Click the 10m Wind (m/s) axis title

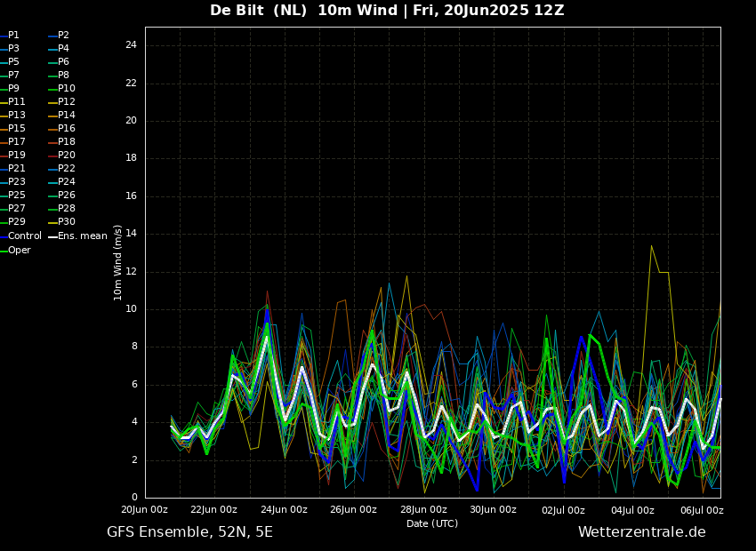(x=118, y=262)
